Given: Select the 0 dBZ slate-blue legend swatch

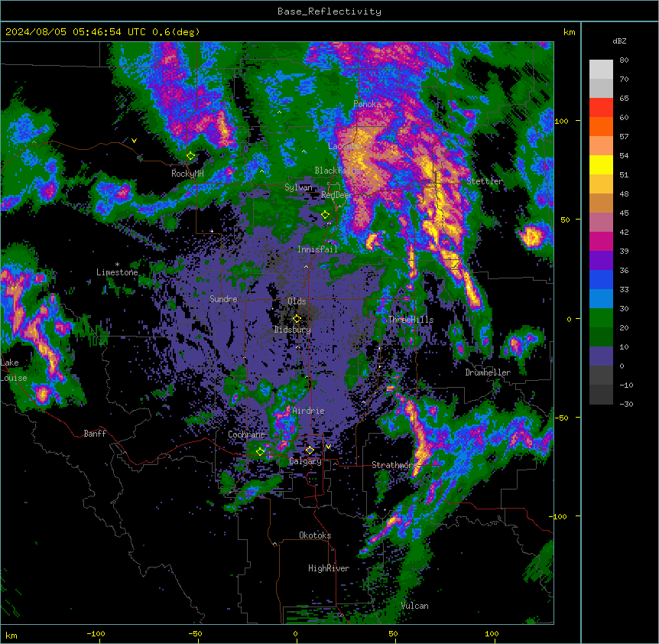Looking at the screenshot, I should [x=601, y=356].
